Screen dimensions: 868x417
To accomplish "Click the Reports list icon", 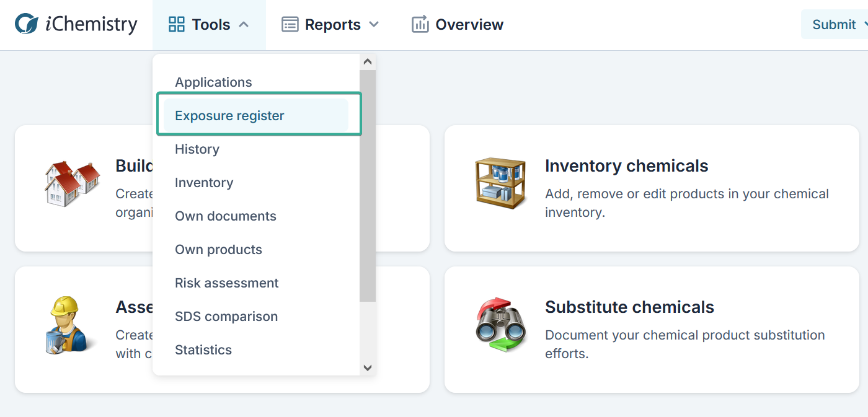I will point(290,25).
